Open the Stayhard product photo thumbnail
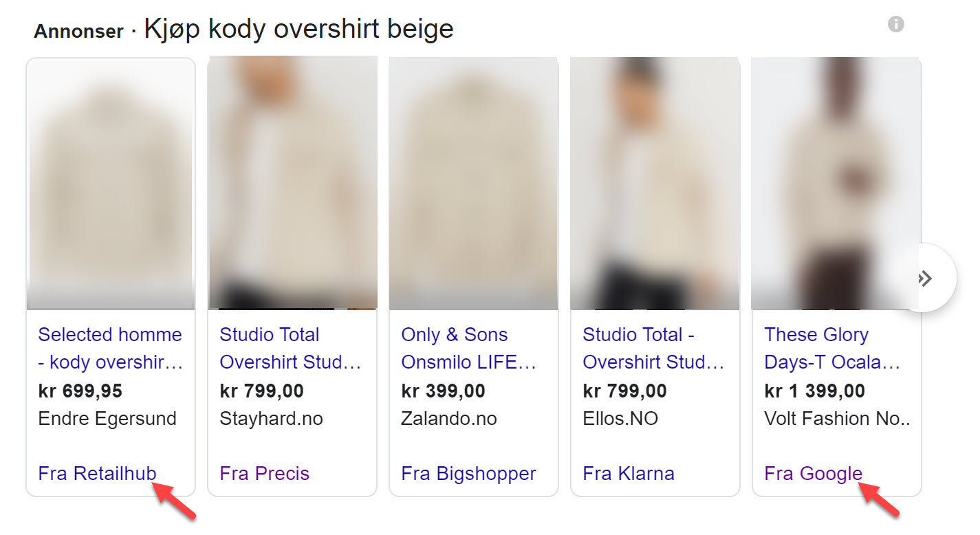Image resolution: width=980 pixels, height=535 pixels. [292, 182]
